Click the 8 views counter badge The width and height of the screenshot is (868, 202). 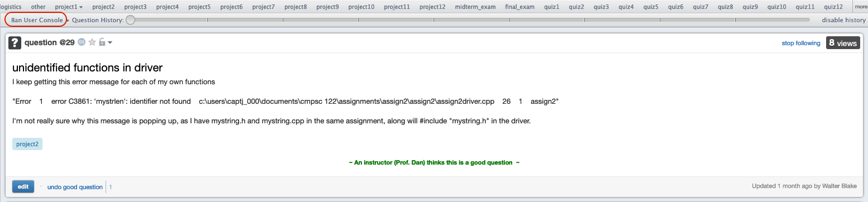(843, 43)
